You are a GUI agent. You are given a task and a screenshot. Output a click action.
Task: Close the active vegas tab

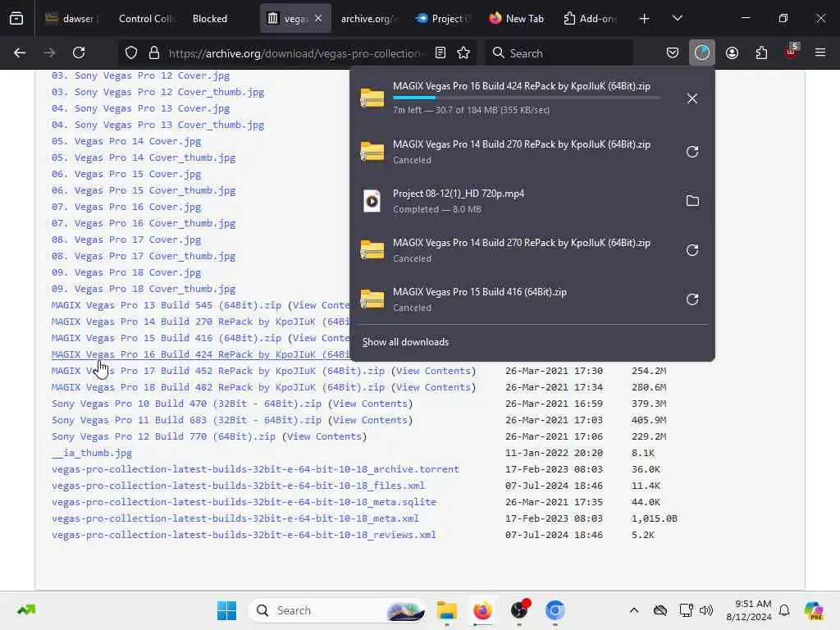[318, 18]
